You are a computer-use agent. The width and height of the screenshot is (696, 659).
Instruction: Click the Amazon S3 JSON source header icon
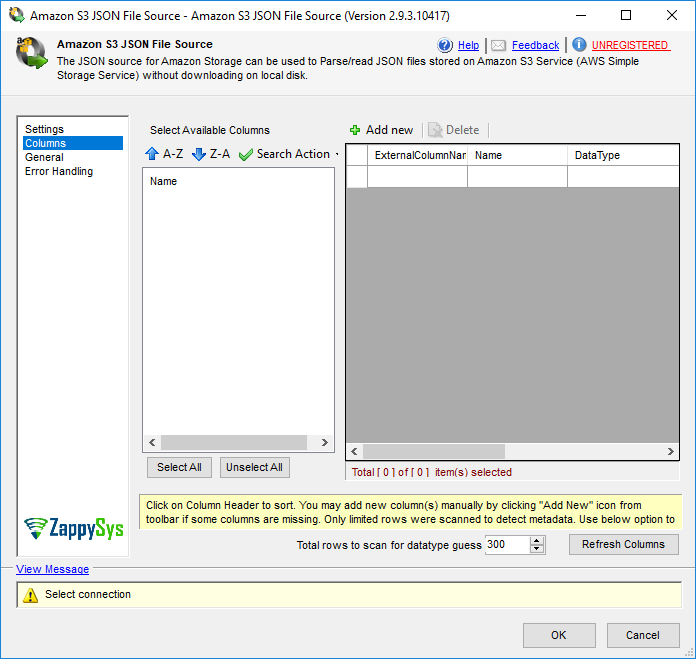pos(31,53)
